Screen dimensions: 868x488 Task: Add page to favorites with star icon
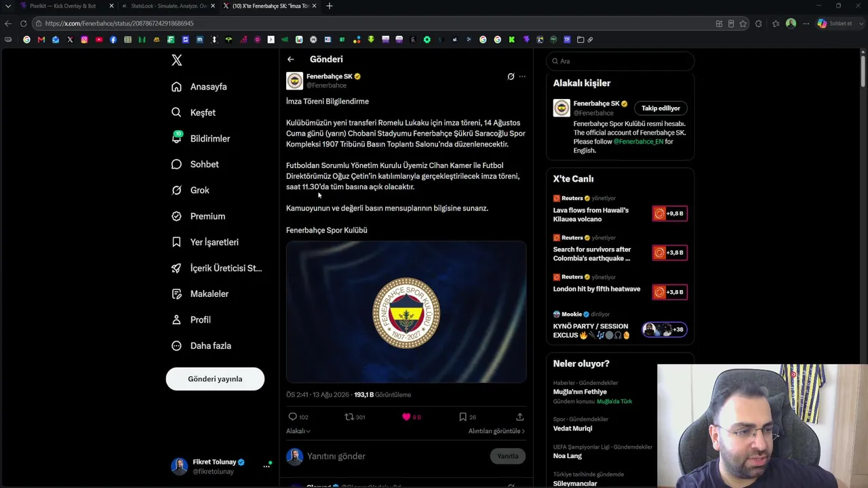[x=743, y=24]
